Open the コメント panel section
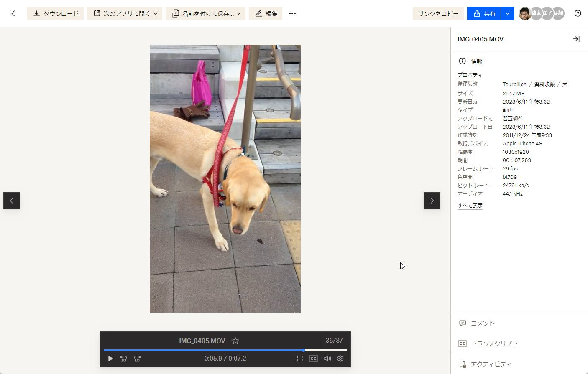 pos(482,323)
